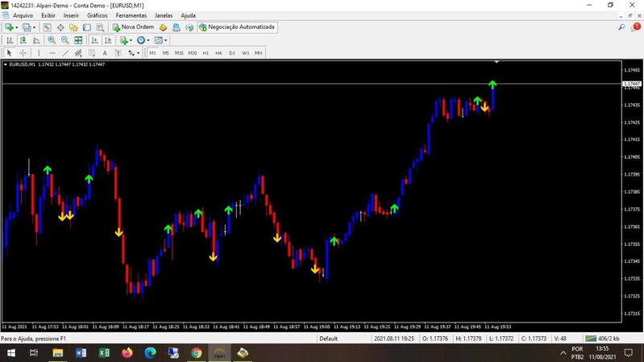
Task: Toggle the Navigator window star icon
Action: [x=73, y=27]
